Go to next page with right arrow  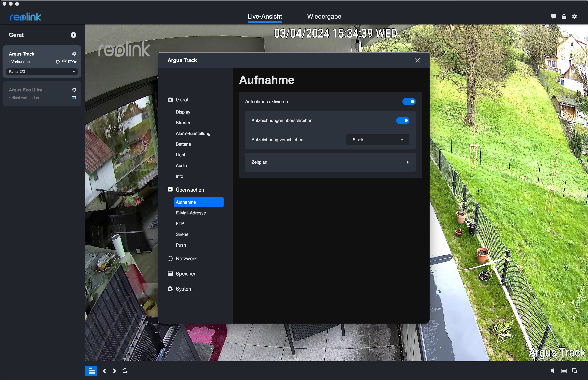(x=114, y=371)
